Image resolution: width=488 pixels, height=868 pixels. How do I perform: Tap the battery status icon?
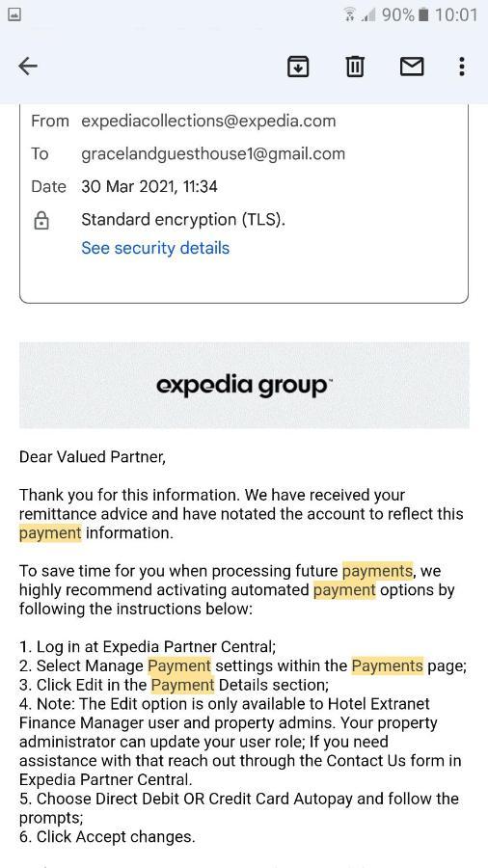pyautogui.click(x=423, y=14)
